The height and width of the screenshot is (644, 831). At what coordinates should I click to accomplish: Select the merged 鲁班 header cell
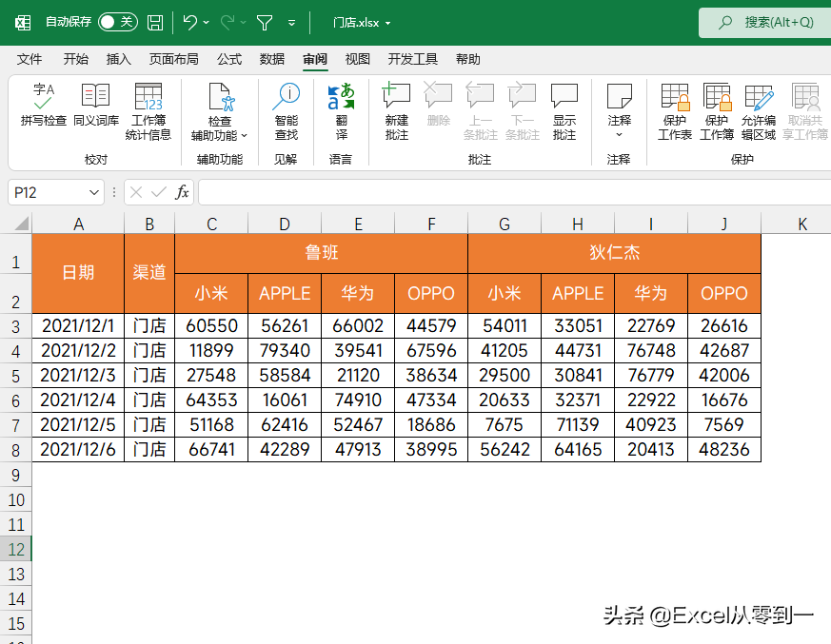321,253
